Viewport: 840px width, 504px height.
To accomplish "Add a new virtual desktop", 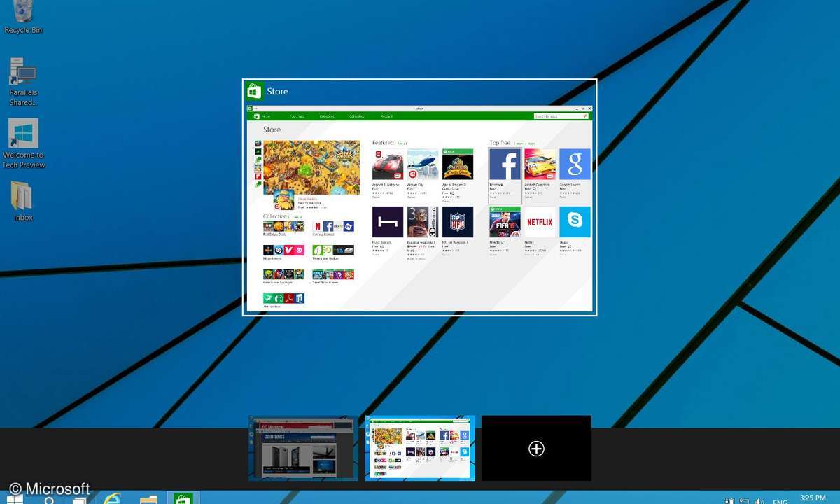I will (536, 448).
